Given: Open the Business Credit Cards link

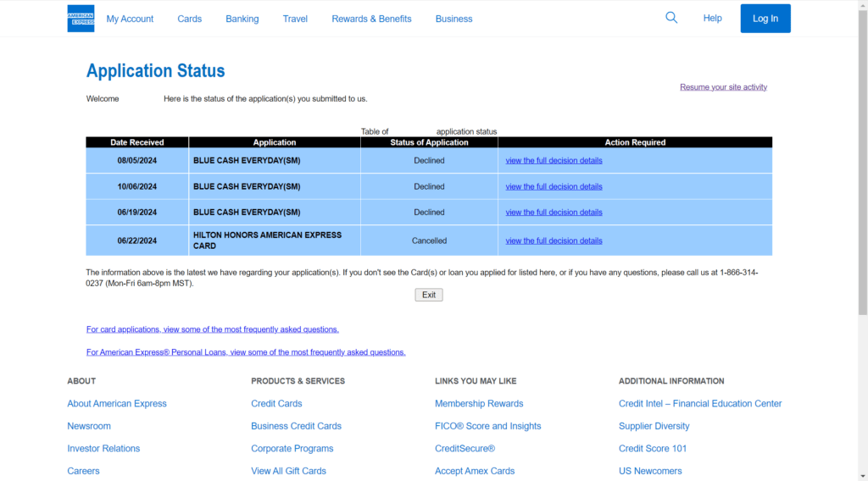Looking at the screenshot, I should pos(296,426).
